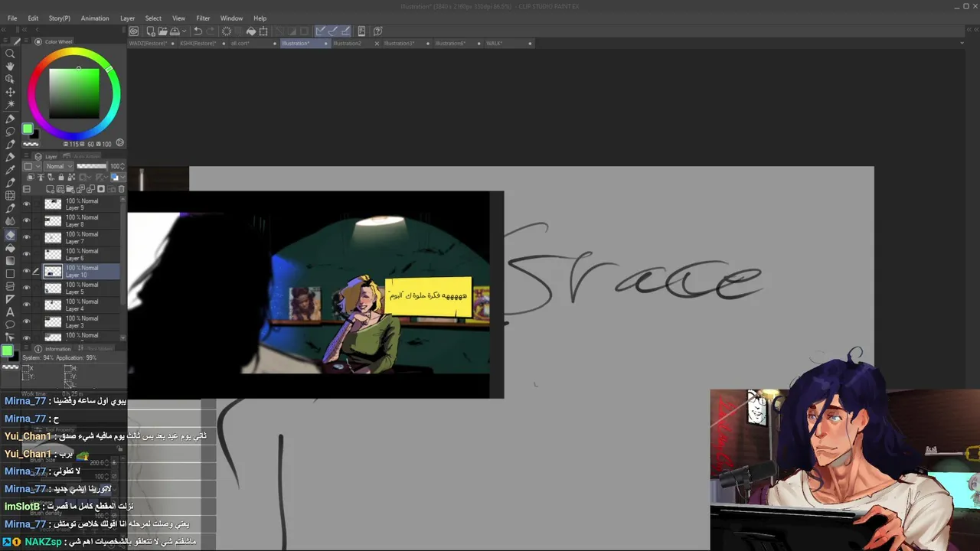This screenshot has height=551, width=980.
Task: Hide Layer 9 visibility eye
Action: (27, 204)
